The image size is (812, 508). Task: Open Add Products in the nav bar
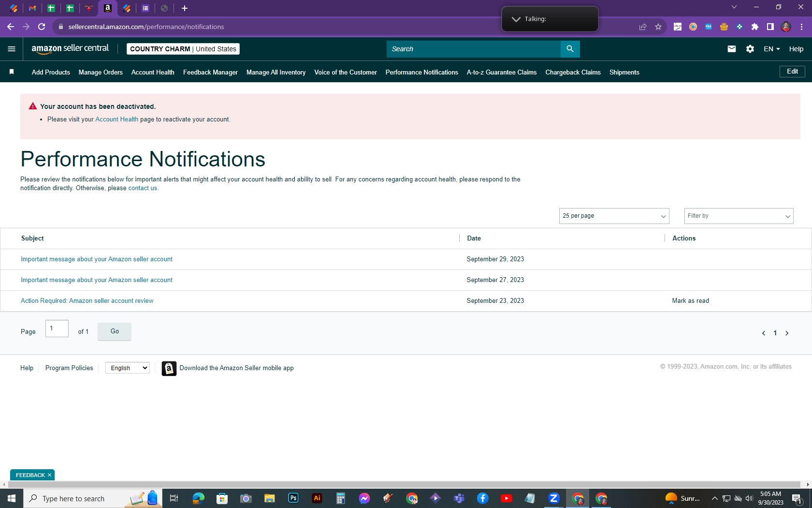(x=51, y=72)
